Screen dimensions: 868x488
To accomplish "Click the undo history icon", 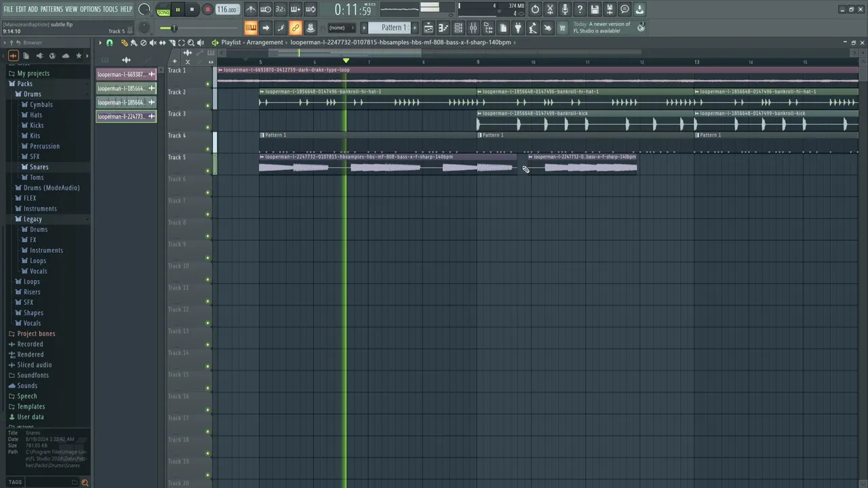I will (535, 9).
